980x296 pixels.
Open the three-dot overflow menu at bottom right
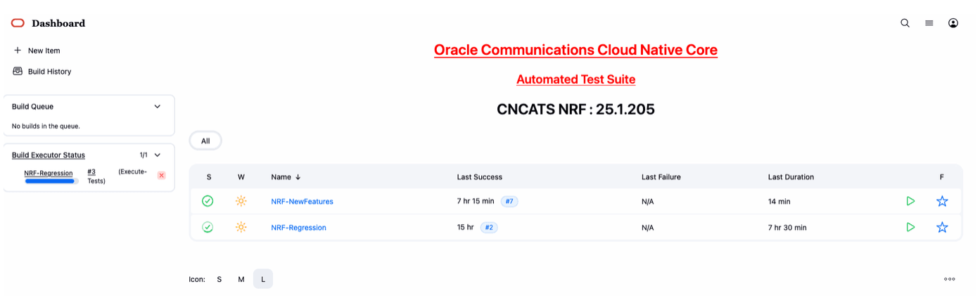click(950, 279)
